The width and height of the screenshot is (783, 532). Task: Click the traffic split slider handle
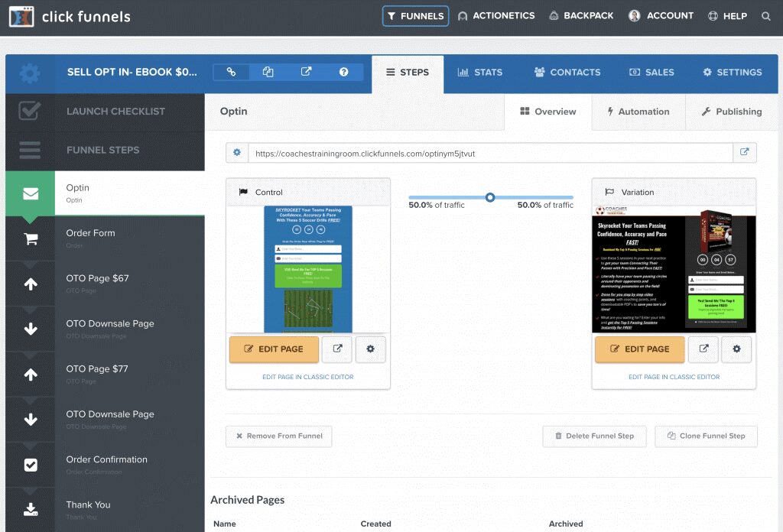[x=490, y=197]
